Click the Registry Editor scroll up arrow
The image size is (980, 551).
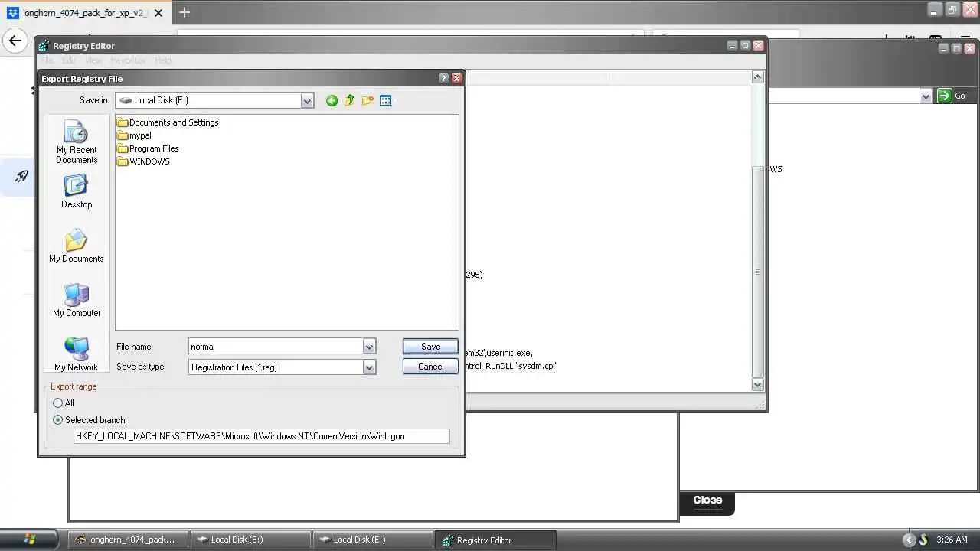[758, 77]
